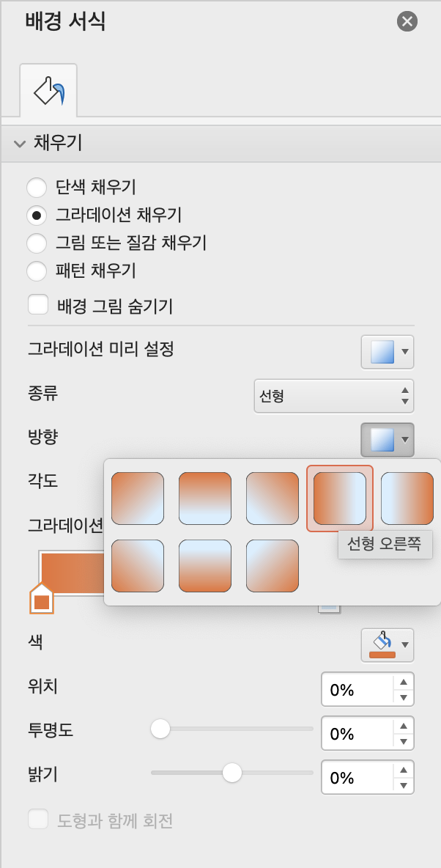Select 단색 채우기 radio button

[x=37, y=187]
